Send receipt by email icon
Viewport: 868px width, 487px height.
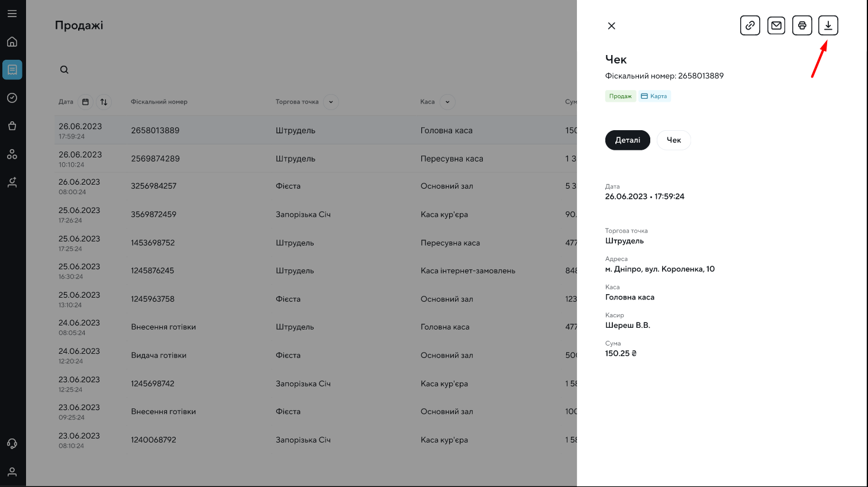coord(776,25)
